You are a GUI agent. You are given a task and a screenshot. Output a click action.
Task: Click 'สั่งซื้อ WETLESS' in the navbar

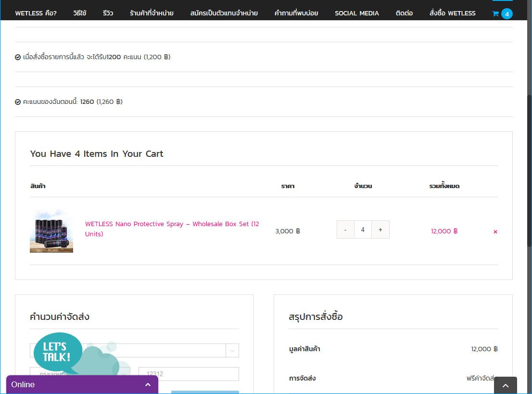coord(452,13)
